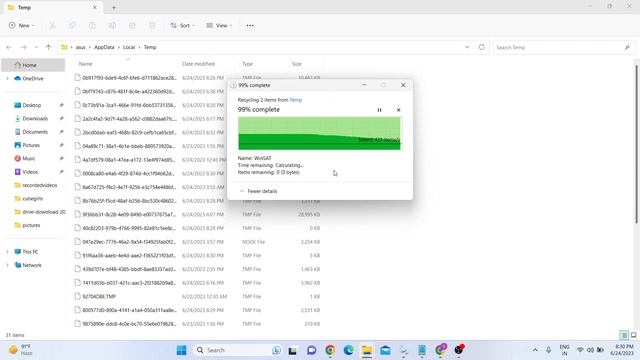This screenshot has width=640, height=360.
Task: Open the See more three-dots menu
Action: click(250, 26)
